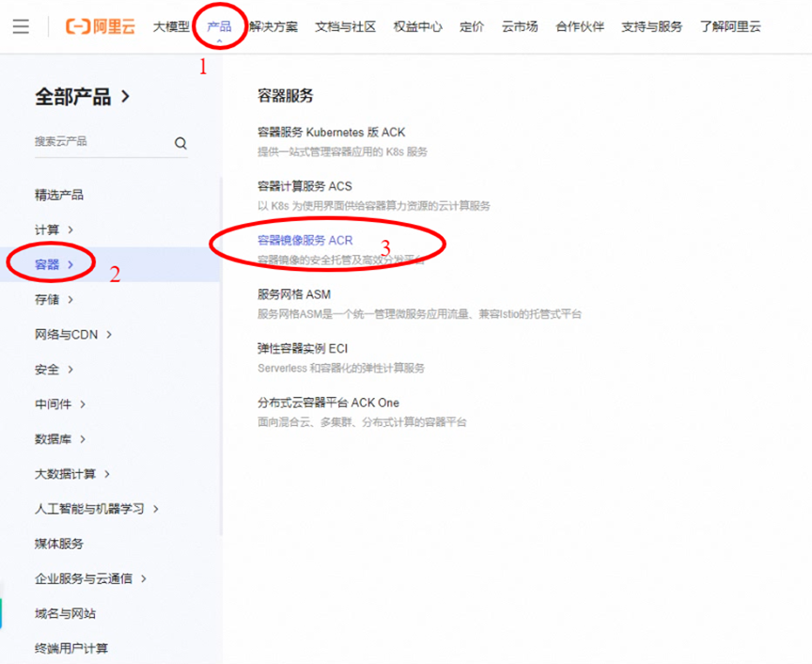Open 分布式云容器平台 ACK One
Image resolution: width=812 pixels, height=664 pixels.
[x=328, y=403]
